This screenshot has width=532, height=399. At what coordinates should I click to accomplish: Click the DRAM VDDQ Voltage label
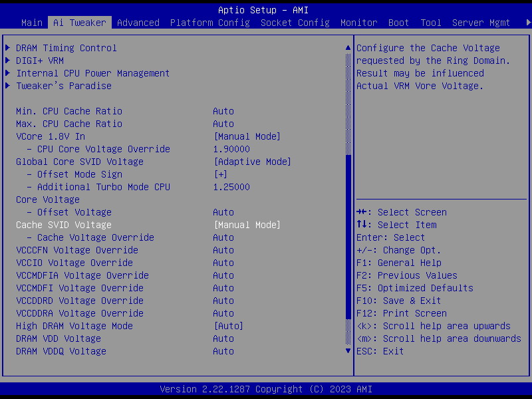tap(61, 351)
